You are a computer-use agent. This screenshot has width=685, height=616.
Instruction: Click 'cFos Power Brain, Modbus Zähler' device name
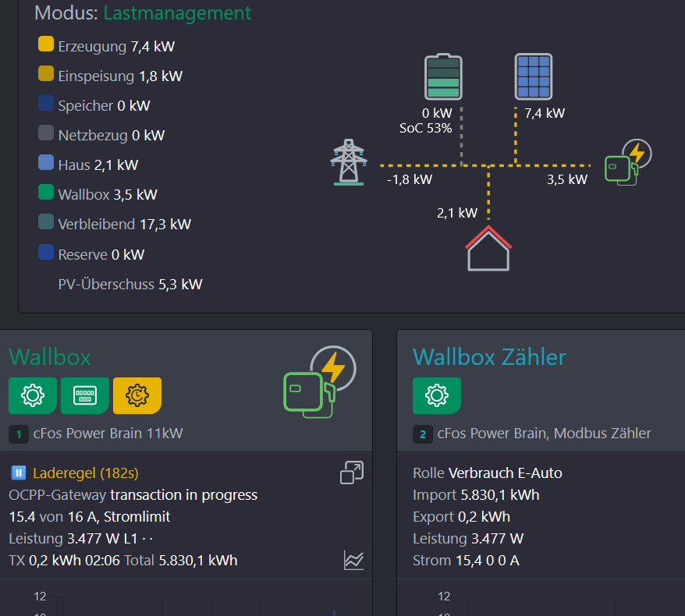pyautogui.click(x=544, y=434)
